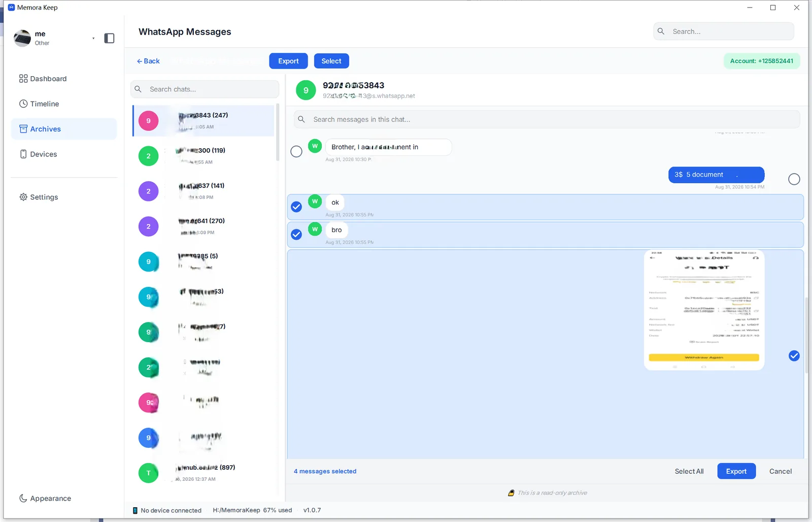The height and width of the screenshot is (522, 812).
Task: Activate the Select button
Action: [331, 61]
